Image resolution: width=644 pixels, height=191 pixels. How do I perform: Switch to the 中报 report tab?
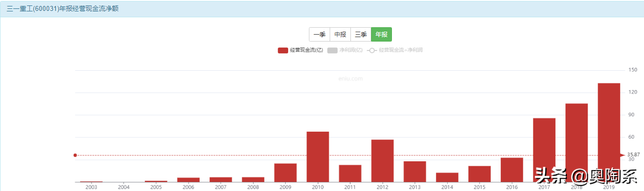coord(340,35)
